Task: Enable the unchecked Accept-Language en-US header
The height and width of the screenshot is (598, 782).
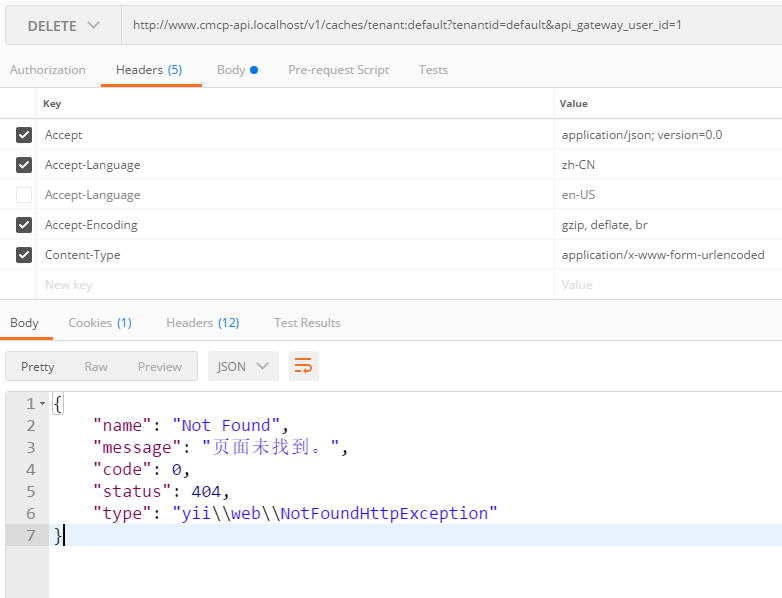Action: point(24,195)
